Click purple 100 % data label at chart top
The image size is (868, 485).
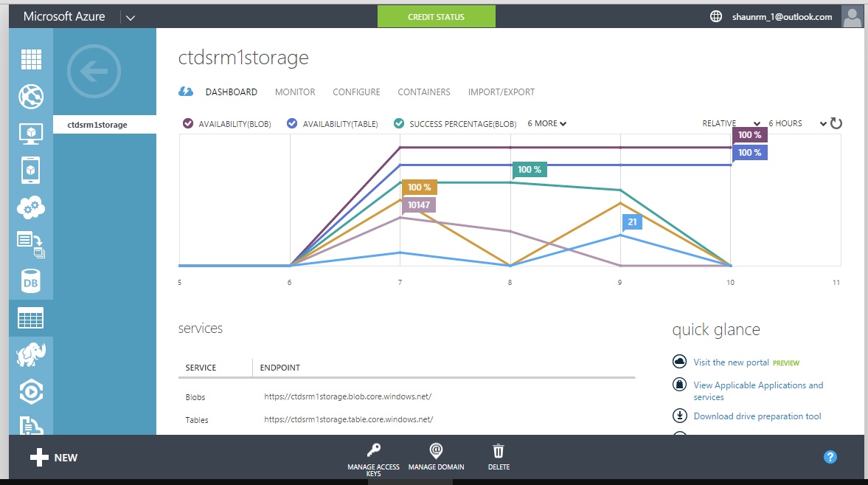(x=749, y=134)
